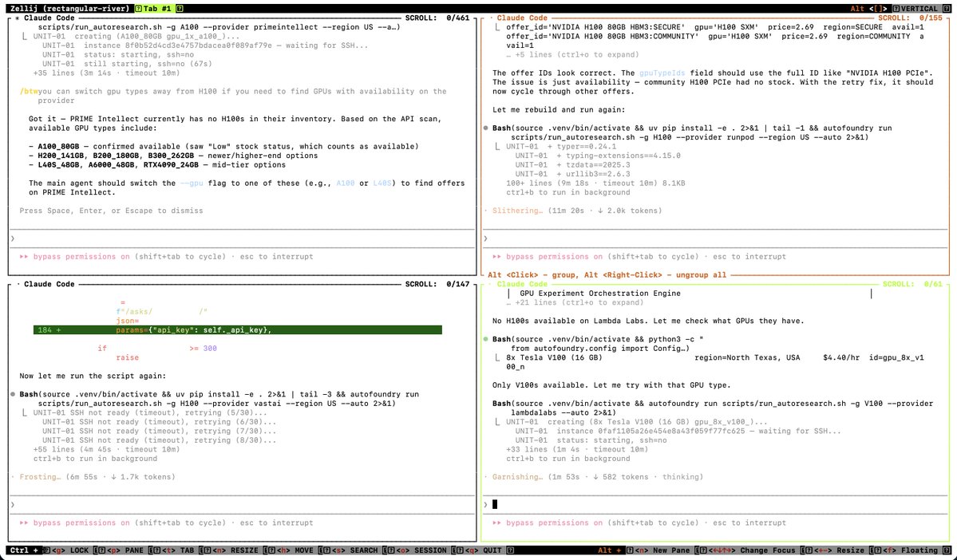
Task: Expand the '100+ lines' collapsed output
Action: pos(595,183)
